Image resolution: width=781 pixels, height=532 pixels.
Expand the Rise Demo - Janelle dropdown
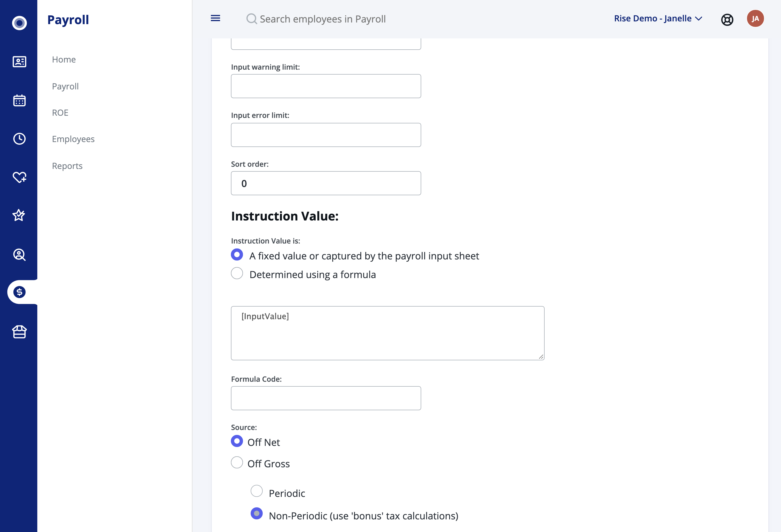pyautogui.click(x=658, y=18)
